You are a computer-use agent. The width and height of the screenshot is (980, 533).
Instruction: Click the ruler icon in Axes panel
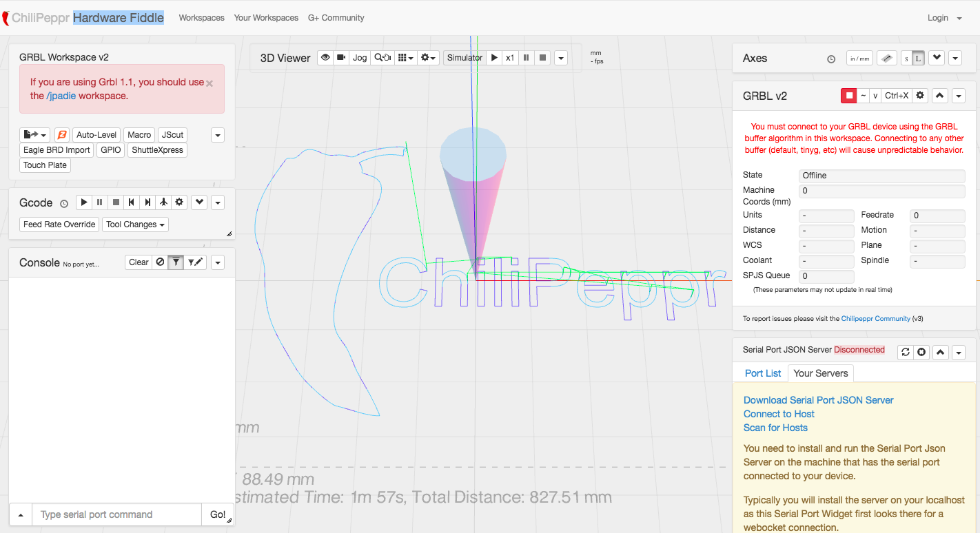click(887, 59)
